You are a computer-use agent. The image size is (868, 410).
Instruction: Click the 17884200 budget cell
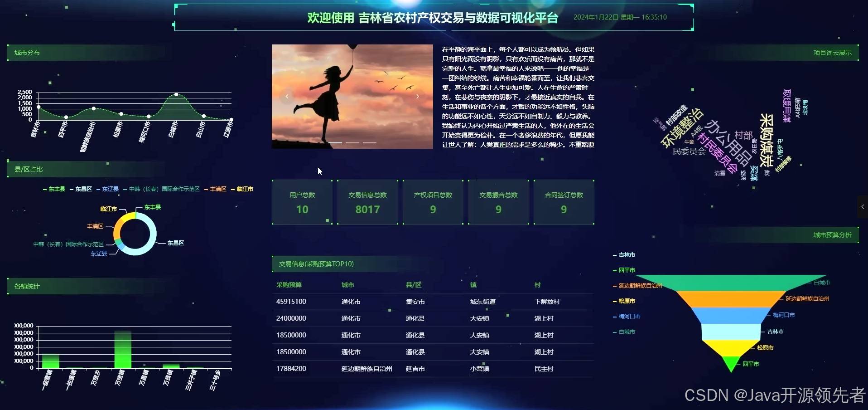point(291,369)
